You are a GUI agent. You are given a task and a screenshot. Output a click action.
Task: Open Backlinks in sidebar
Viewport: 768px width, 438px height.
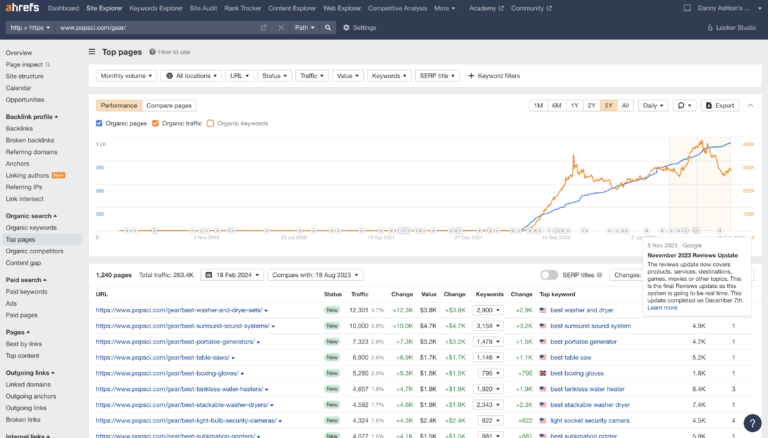coord(19,128)
